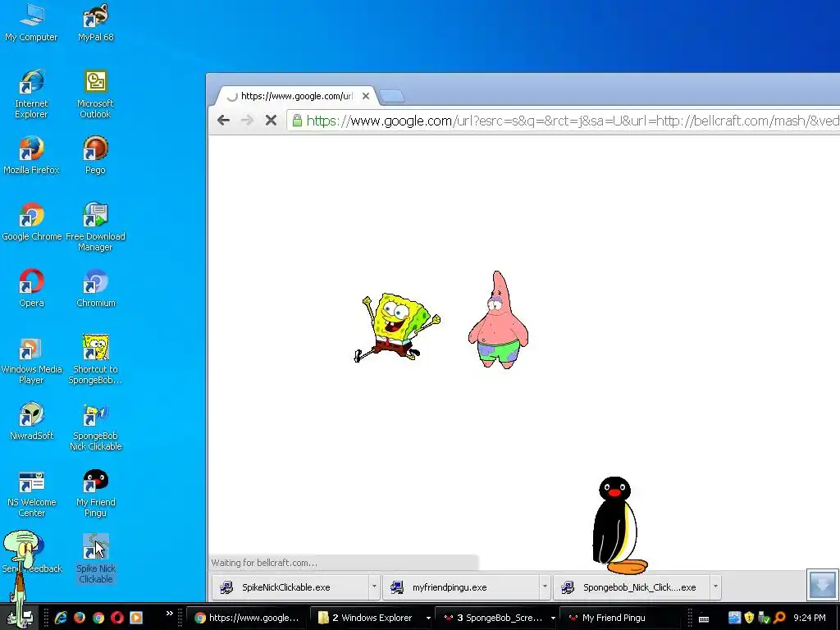Click the yellow security shield tray icon
This screenshot has height=630, width=840.
[x=749, y=618]
